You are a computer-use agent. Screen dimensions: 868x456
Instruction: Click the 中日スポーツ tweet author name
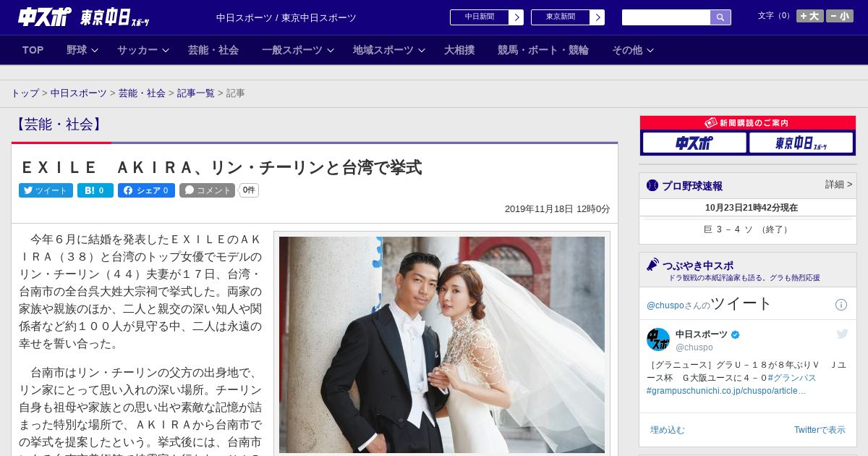(702, 334)
